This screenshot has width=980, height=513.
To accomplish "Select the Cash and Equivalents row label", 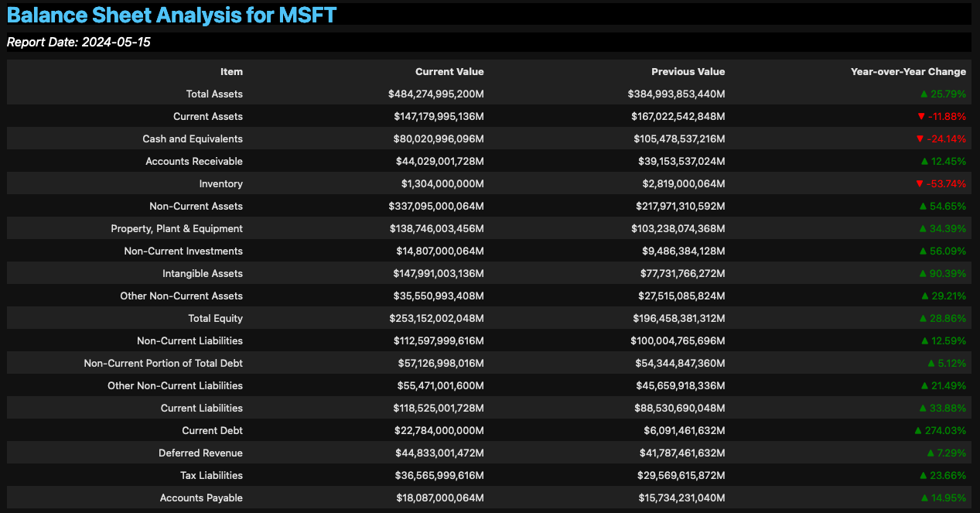I will (x=193, y=139).
